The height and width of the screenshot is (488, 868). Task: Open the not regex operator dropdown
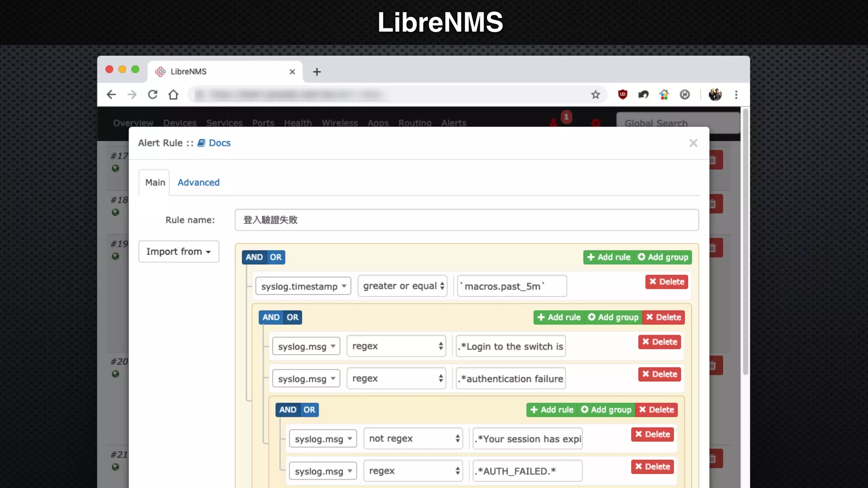tap(413, 438)
